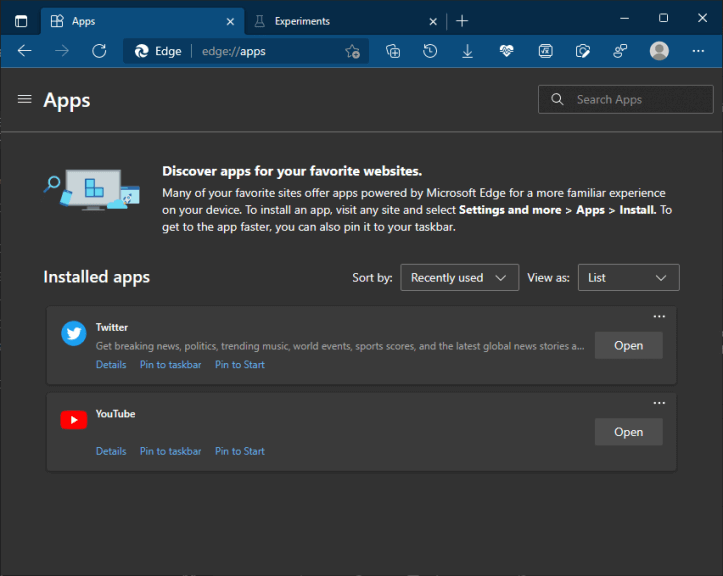This screenshot has height=576, width=723.
Task: Close the Experiments tab
Action: [x=433, y=22]
